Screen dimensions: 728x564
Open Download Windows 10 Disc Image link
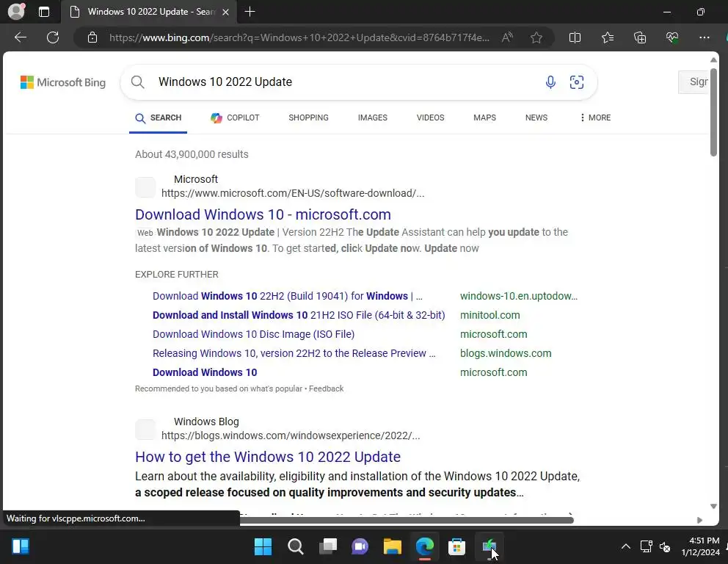coord(253,334)
